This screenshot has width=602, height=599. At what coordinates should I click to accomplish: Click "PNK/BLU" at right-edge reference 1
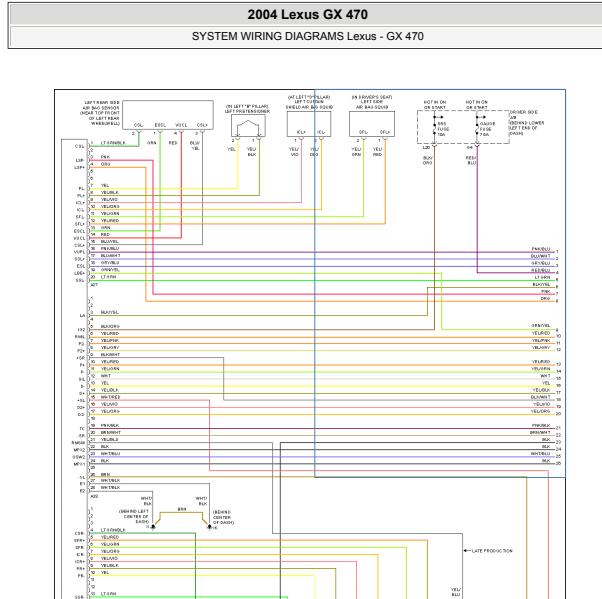coord(541,249)
